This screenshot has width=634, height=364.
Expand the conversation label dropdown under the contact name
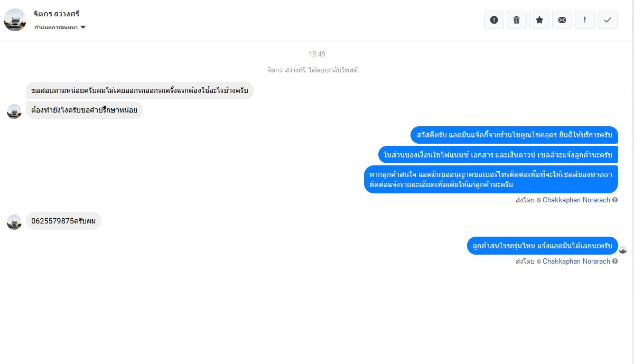tap(60, 27)
